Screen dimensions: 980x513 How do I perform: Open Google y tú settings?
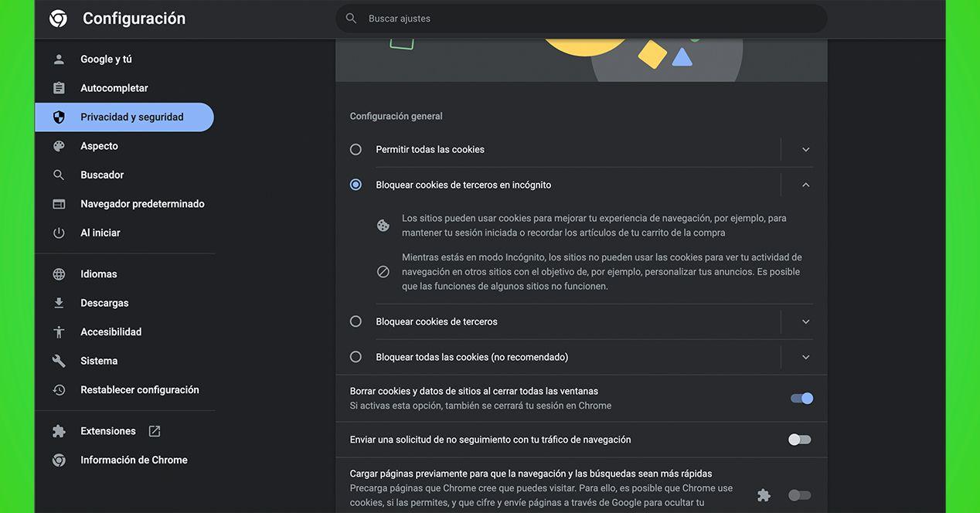click(x=107, y=59)
